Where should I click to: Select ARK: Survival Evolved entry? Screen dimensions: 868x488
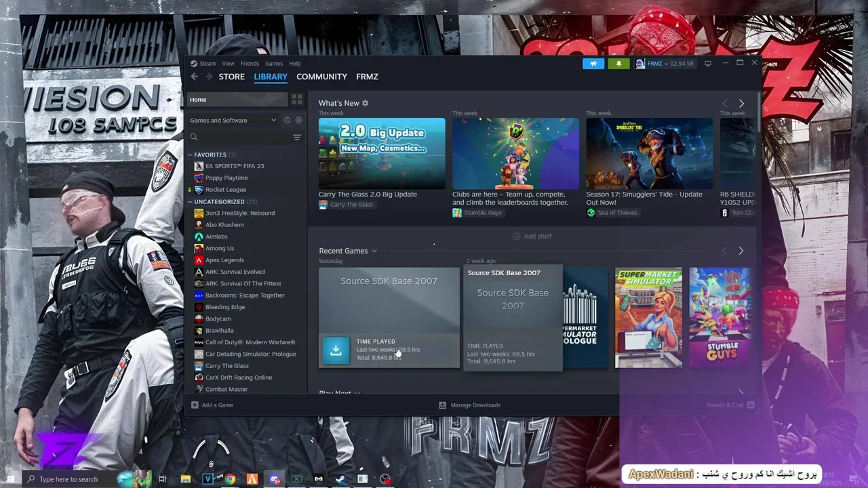coord(235,272)
